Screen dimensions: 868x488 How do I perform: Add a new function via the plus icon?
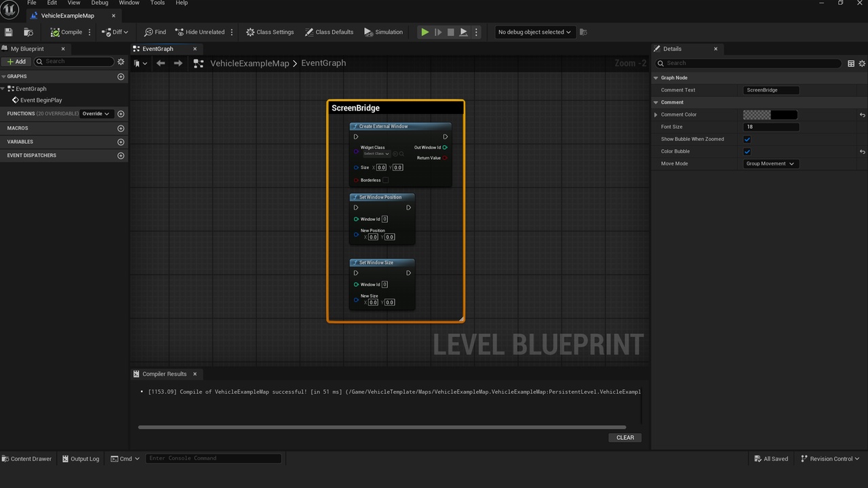click(121, 114)
